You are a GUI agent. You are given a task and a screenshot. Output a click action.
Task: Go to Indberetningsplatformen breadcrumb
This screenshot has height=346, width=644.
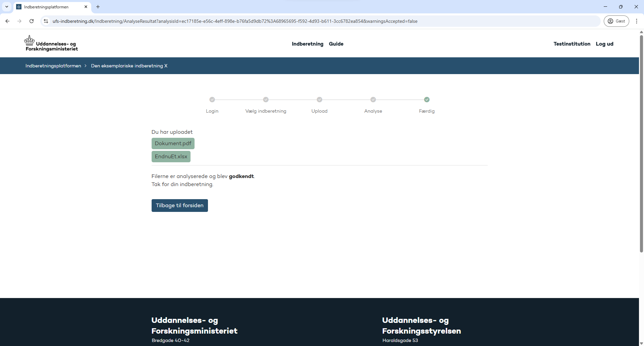point(53,66)
